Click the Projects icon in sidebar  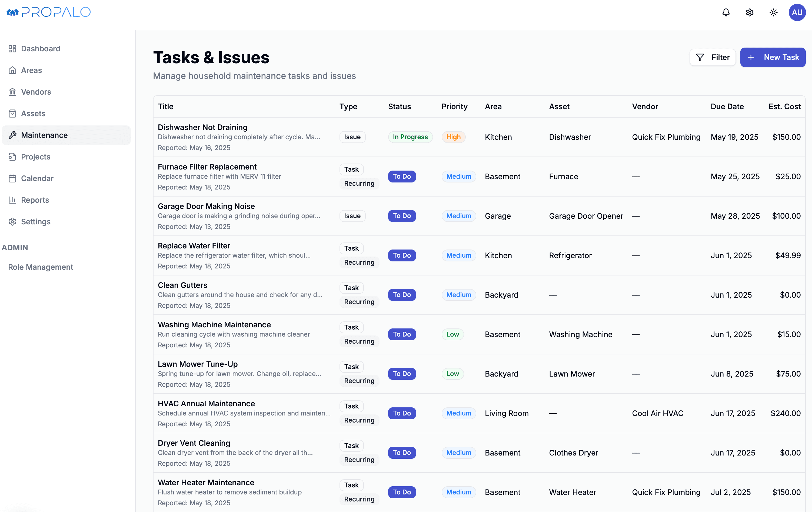tap(12, 157)
